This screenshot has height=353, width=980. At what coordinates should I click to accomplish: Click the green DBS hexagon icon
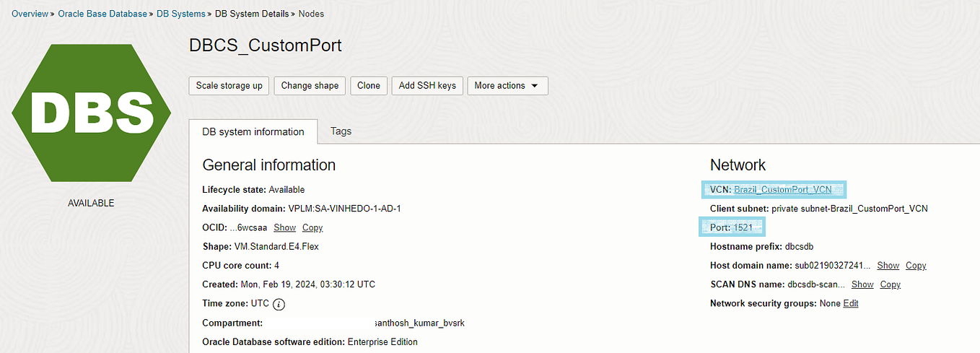pos(91,112)
